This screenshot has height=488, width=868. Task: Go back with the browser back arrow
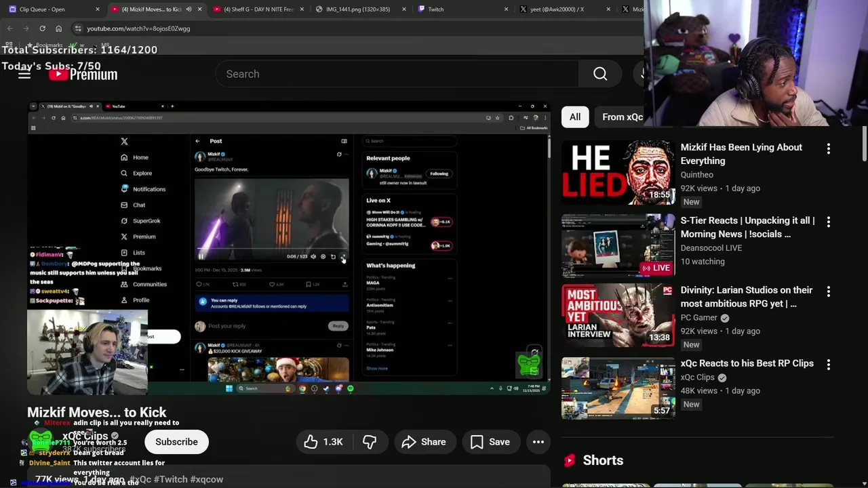[9, 28]
